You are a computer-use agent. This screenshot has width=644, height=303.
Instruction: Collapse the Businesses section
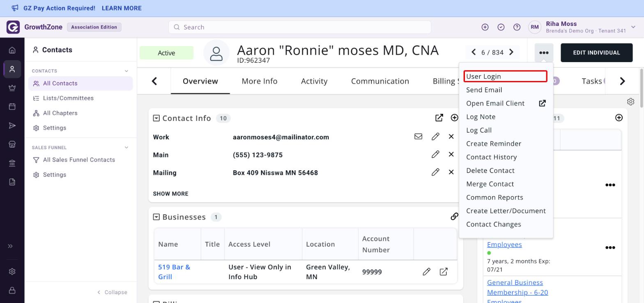156,217
